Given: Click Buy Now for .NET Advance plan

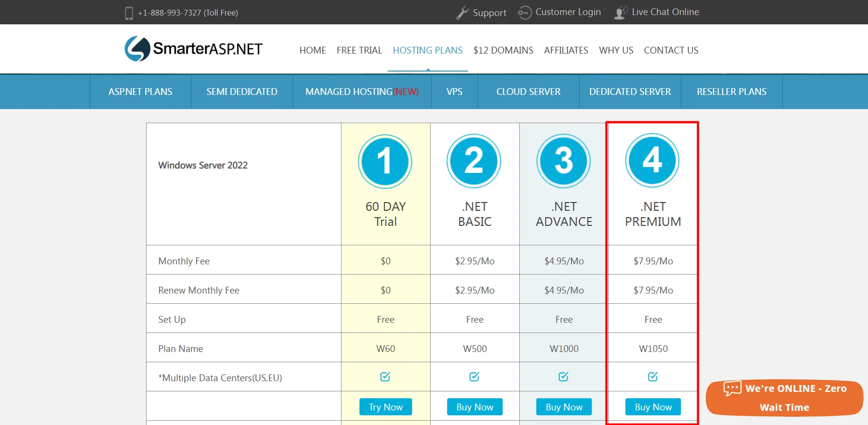Looking at the screenshot, I should point(564,407).
